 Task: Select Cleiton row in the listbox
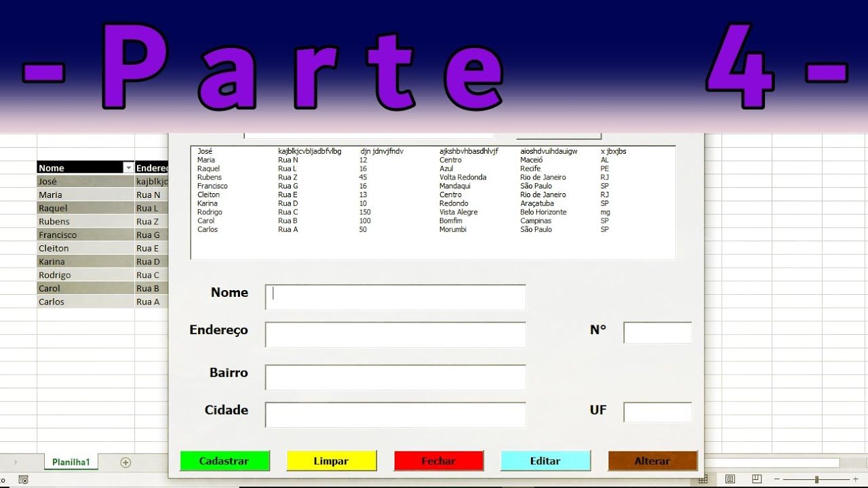pyautogui.click(x=433, y=195)
